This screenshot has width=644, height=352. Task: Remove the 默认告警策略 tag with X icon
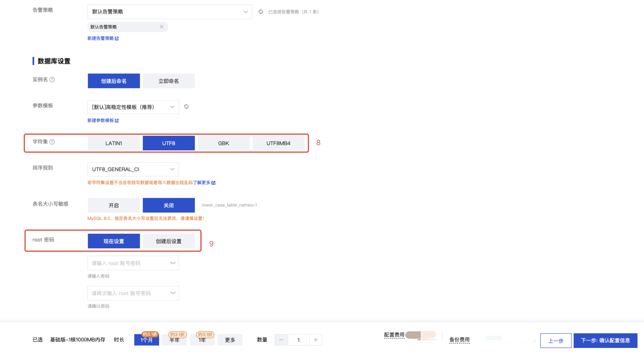click(162, 27)
